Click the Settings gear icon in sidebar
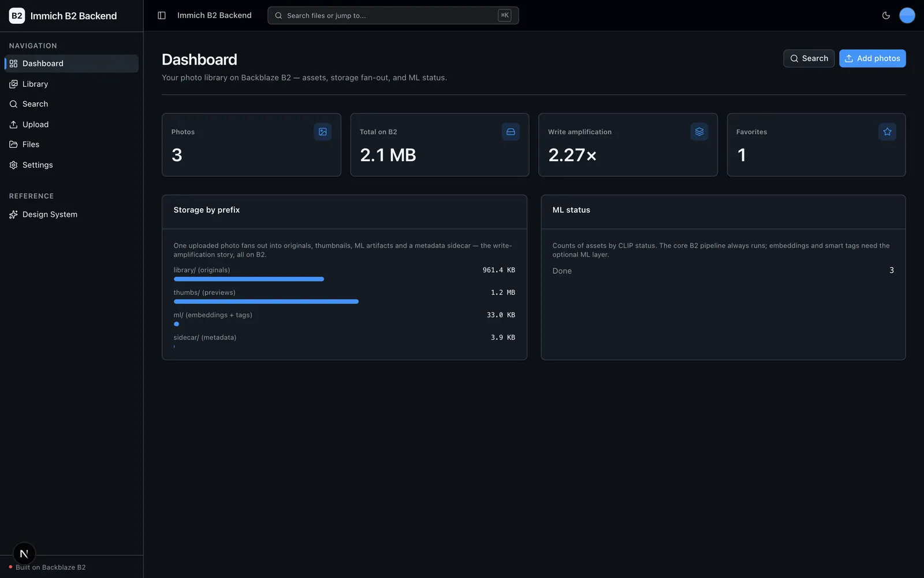The width and height of the screenshot is (924, 578). coord(13,165)
